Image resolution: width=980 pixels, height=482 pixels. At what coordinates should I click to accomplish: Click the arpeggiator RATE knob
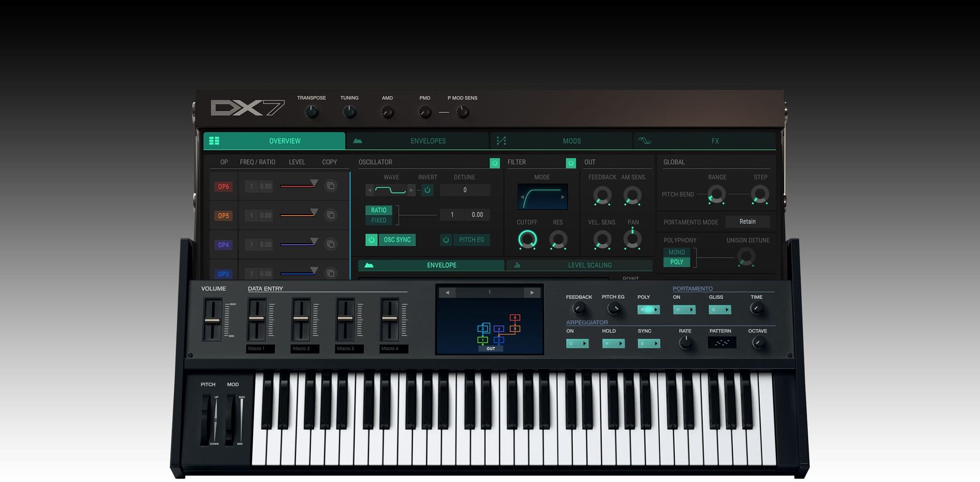pyautogui.click(x=685, y=343)
